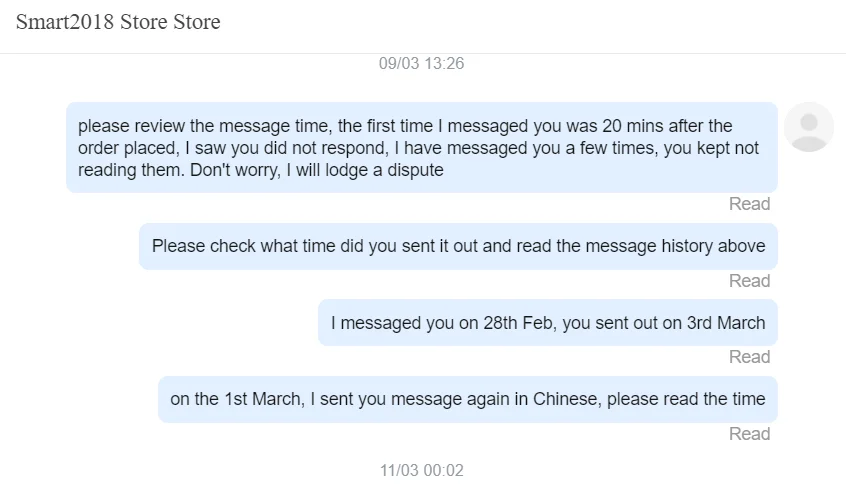This screenshot has width=846, height=496.
Task: Click the 11/03 00:02 timestamp
Action: point(421,470)
